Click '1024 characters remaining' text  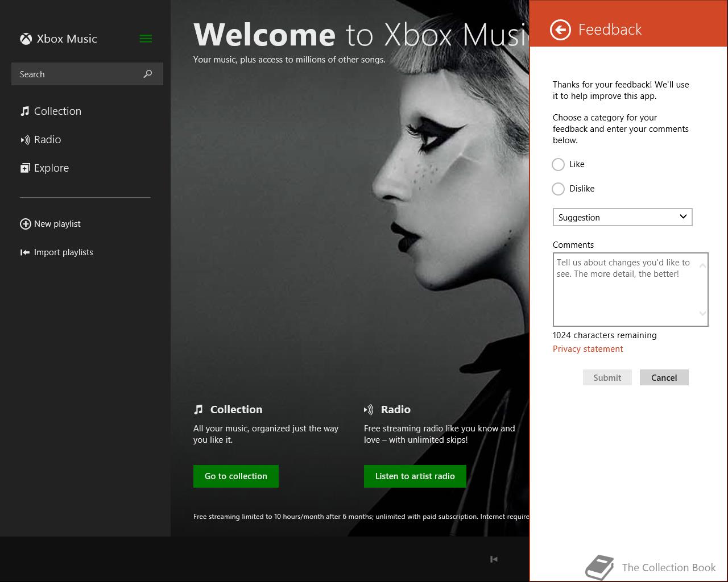click(x=605, y=335)
